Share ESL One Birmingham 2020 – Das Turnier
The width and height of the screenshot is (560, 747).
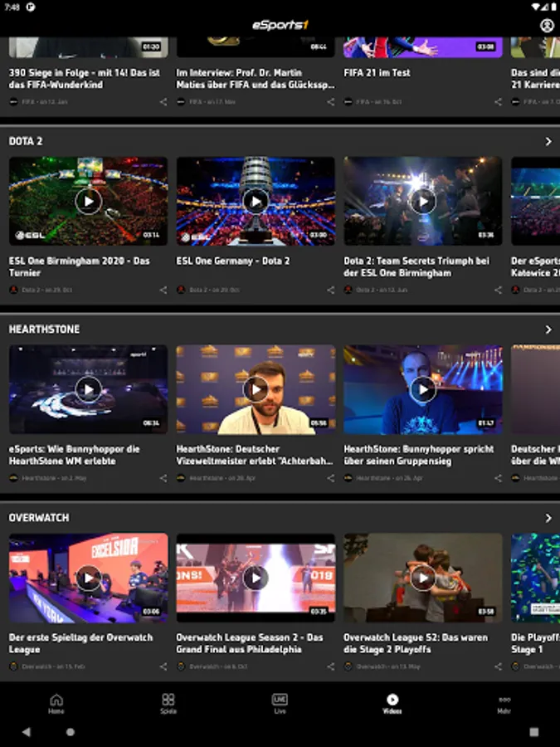tap(163, 290)
